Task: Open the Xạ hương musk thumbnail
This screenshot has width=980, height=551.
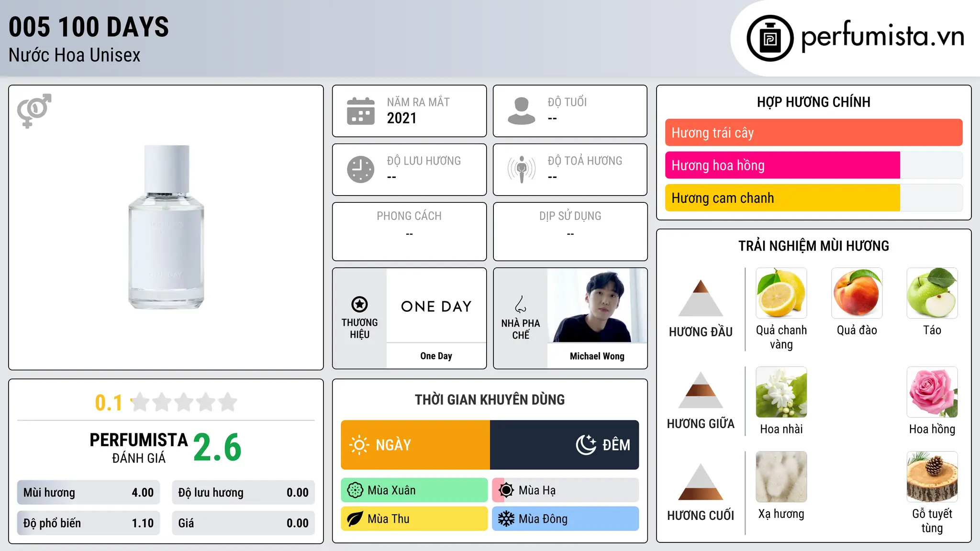Action: pos(781,477)
